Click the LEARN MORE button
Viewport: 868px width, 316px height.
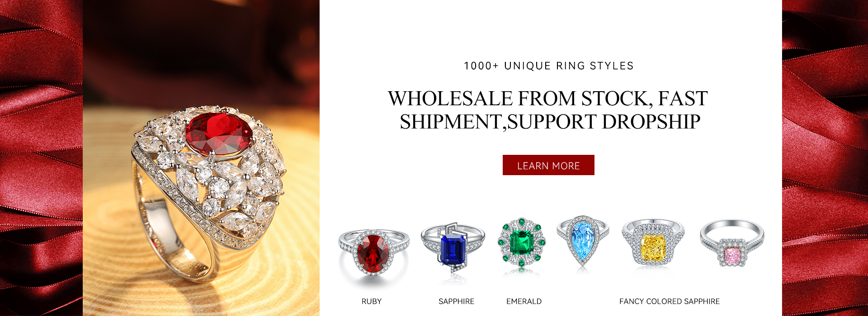pyautogui.click(x=548, y=165)
